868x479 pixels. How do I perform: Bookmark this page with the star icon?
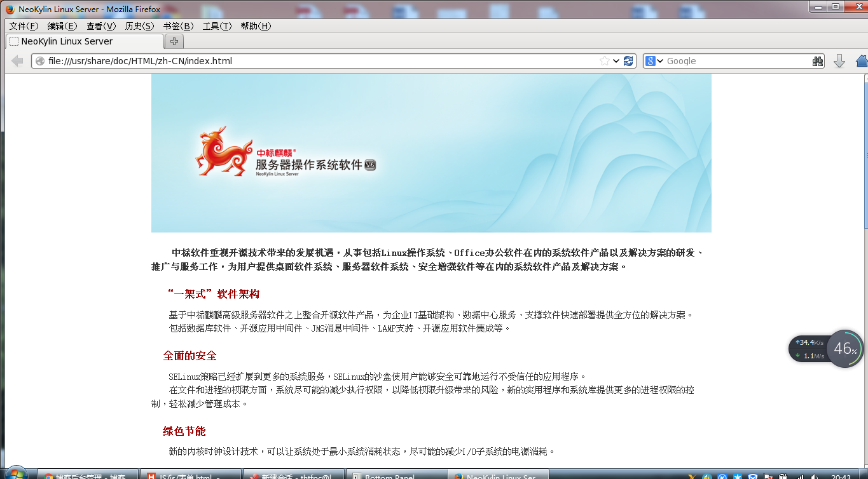605,61
